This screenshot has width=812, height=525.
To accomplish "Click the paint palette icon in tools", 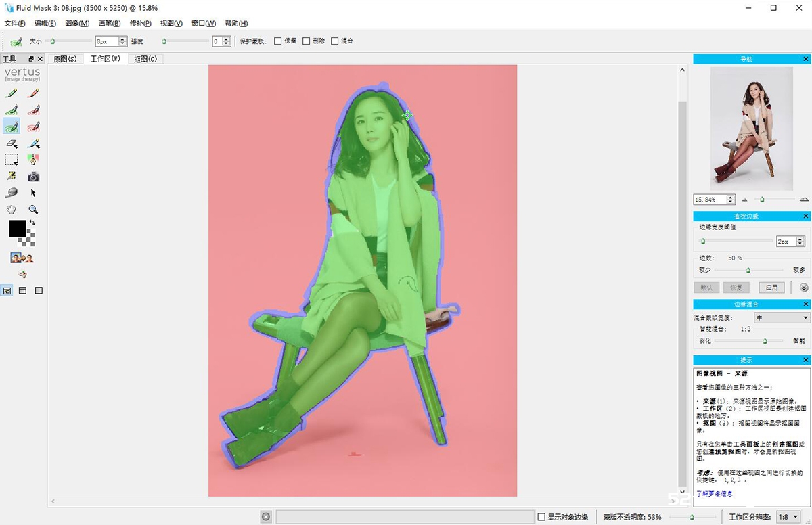I will click(x=22, y=274).
